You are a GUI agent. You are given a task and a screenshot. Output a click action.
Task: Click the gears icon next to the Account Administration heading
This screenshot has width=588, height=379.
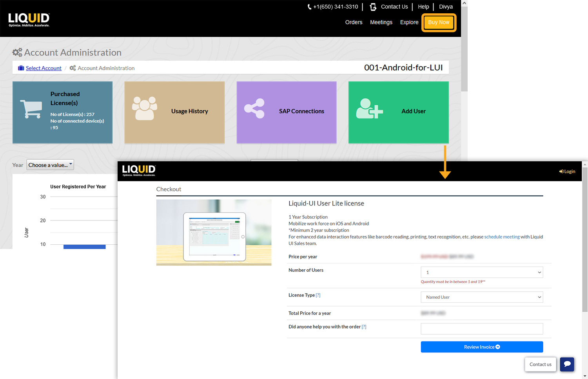tap(17, 52)
